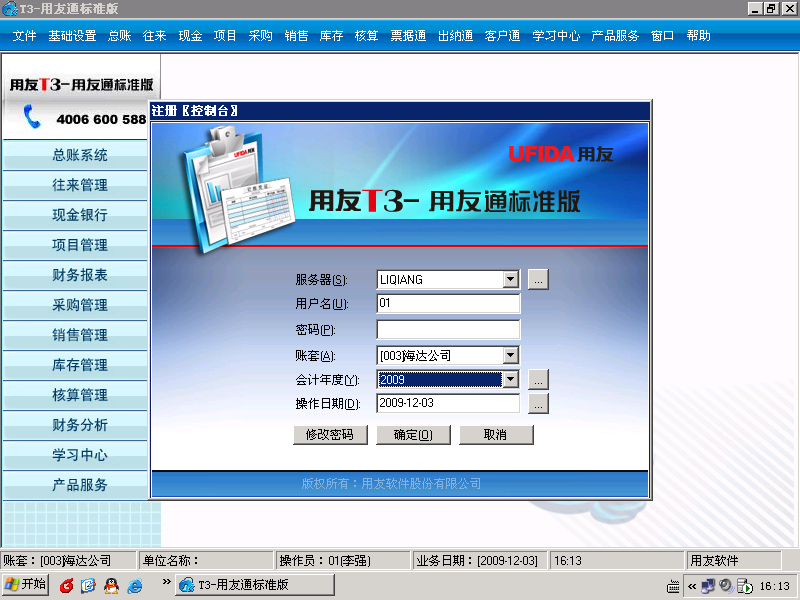Open the 现金 menu
Image resolution: width=800 pixels, height=600 pixels.
click(190, 36)
